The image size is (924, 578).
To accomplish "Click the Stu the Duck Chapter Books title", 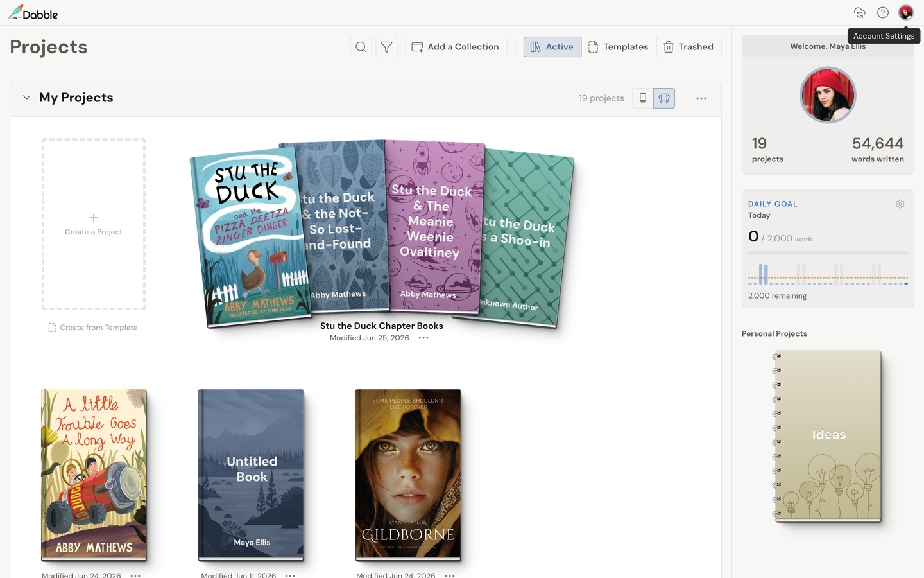I will click(x=382, y=326).
